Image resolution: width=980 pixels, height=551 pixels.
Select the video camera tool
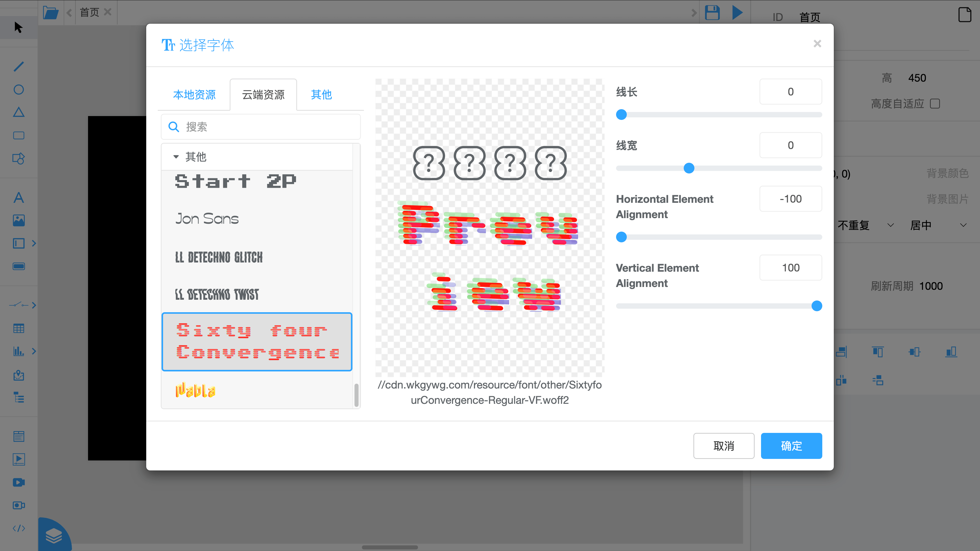[19, 483]
